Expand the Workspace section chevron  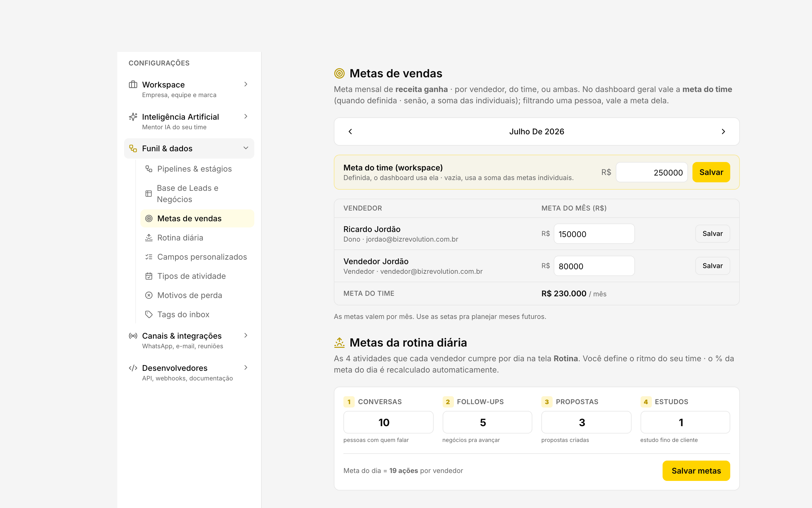click(x=246, y=84)
